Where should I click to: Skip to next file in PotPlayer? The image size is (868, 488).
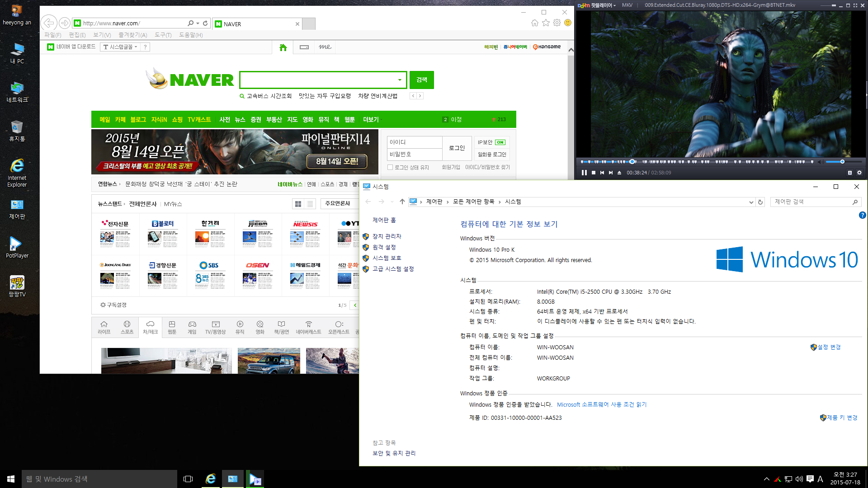click(x=611, y=173)
